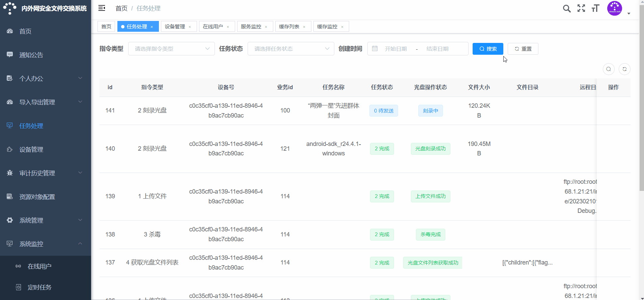
Task: Click the 开始日期 start date field
Action: [396, 49]
